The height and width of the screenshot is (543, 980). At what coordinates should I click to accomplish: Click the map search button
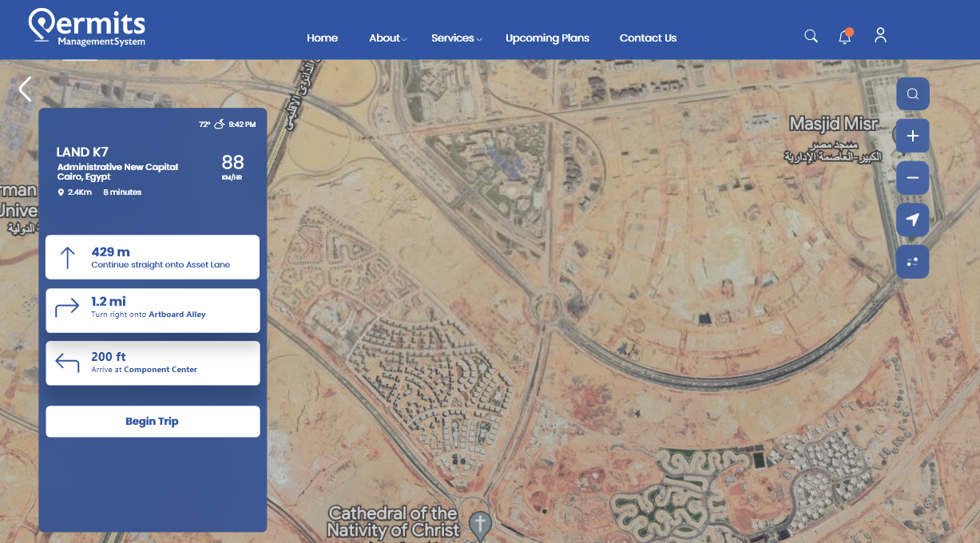click(912, 94)
